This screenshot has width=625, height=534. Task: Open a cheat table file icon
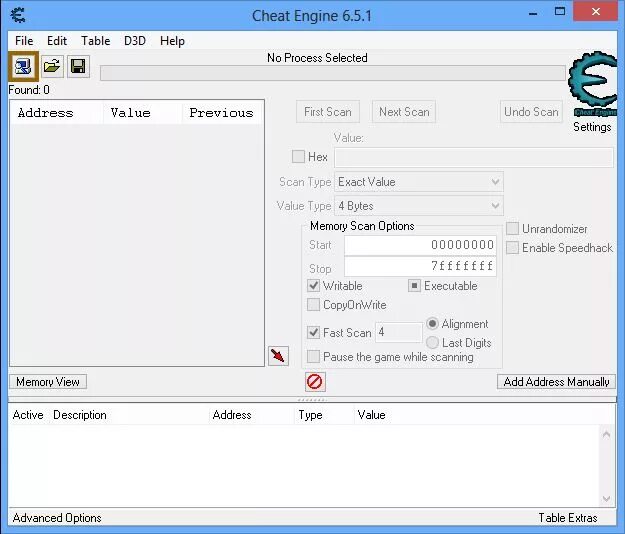(52, 66)
